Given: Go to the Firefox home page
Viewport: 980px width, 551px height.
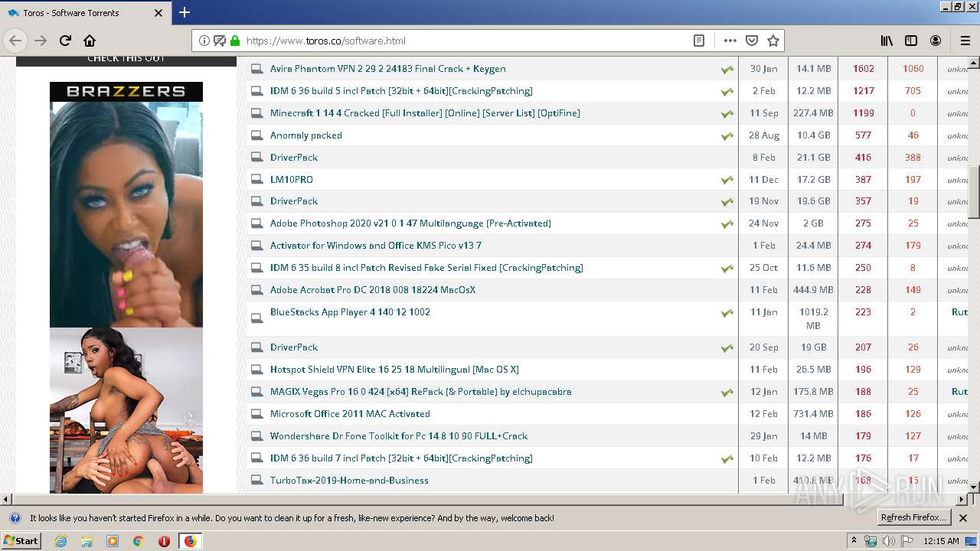Looking at the screenshot, I should point(90,41).
